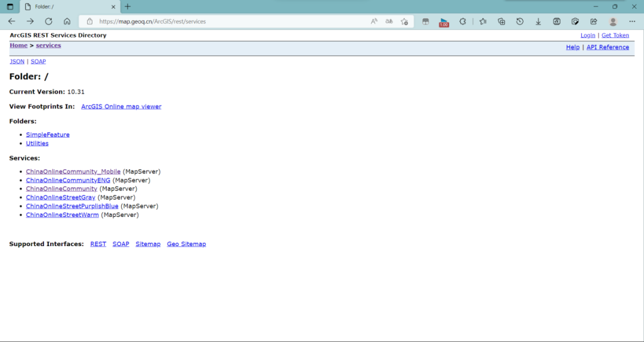This screenshot has width=644, height=342.
Task: Open the translate page option
Action: (x=389, y=21)
